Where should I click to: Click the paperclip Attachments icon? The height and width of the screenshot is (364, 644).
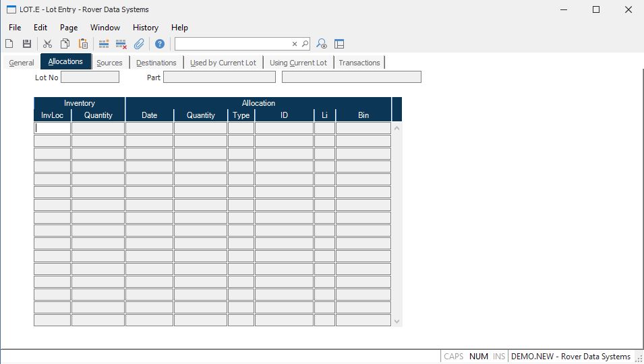pos(139,44)
